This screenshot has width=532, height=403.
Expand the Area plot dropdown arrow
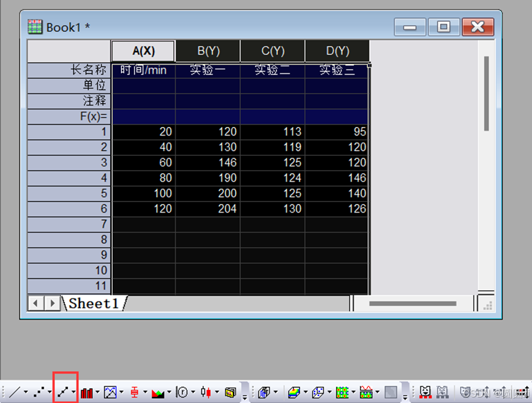click(170, 392)
